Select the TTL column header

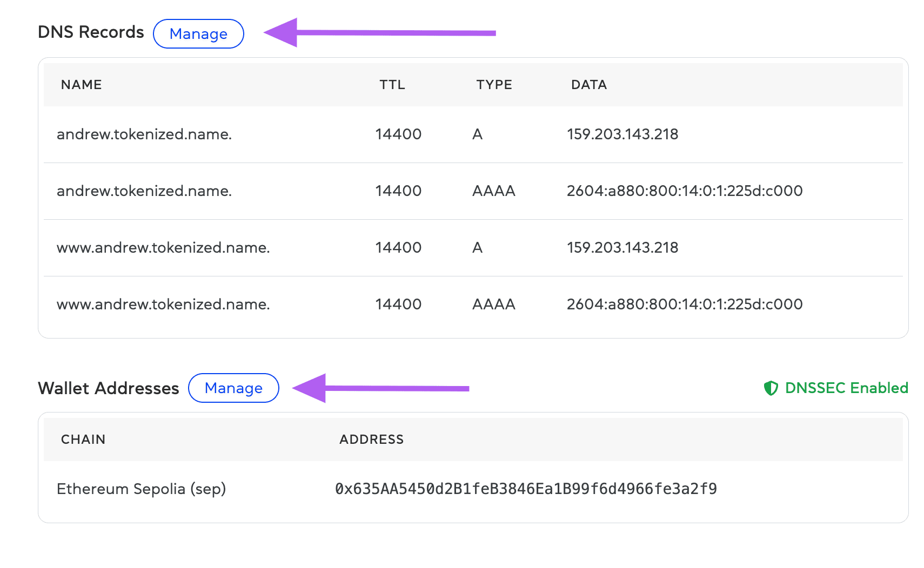pyautogui.click(x=392, y=85)
